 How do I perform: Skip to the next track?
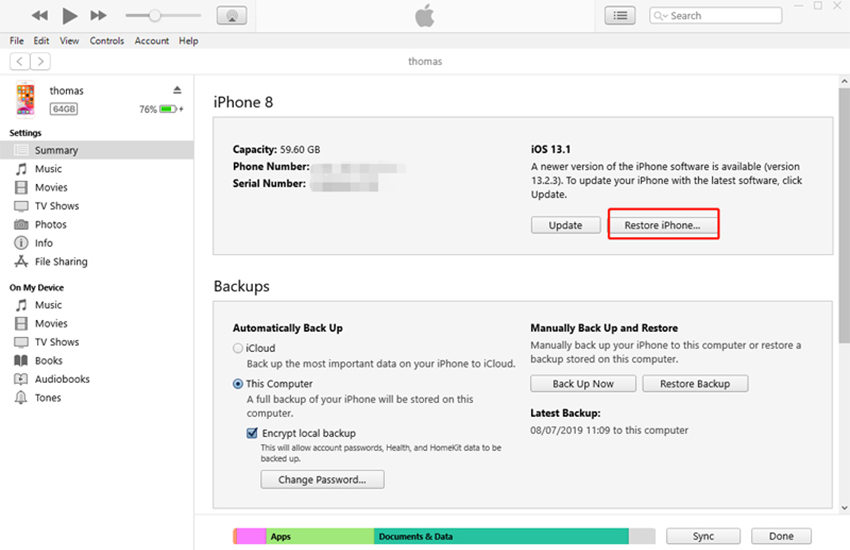click(x=98, y=16)
